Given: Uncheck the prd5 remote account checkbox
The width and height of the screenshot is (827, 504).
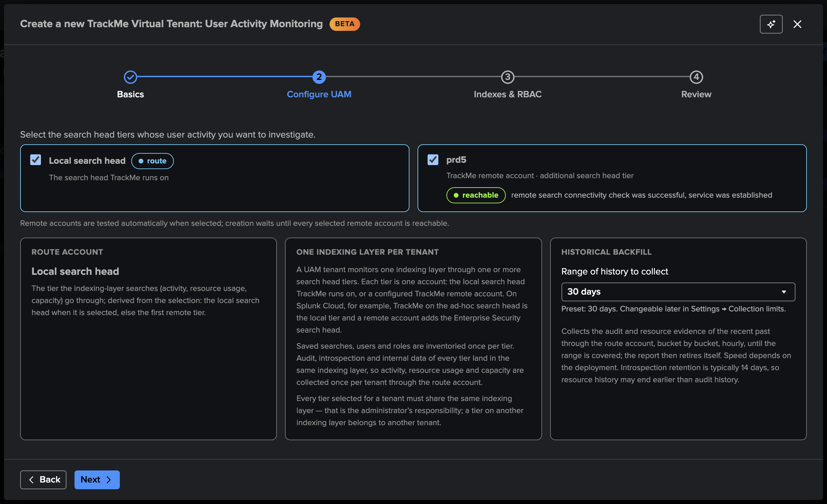Looking at the screenshot, I should (433, 160).
